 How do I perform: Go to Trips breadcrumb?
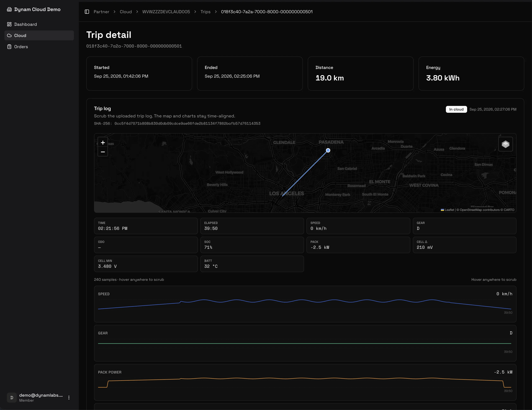pyautogui.click(x=205, y=12)
